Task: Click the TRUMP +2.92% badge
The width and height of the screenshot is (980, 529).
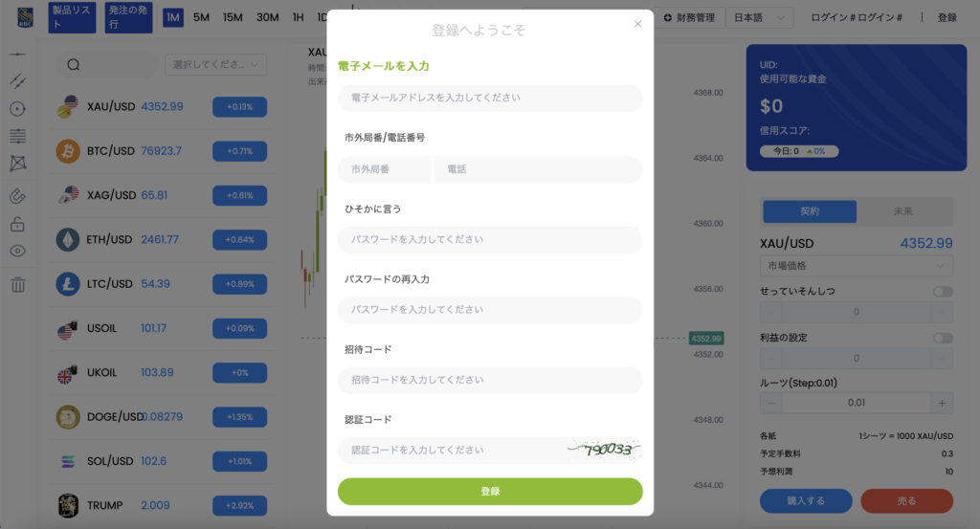Action: 240,506
